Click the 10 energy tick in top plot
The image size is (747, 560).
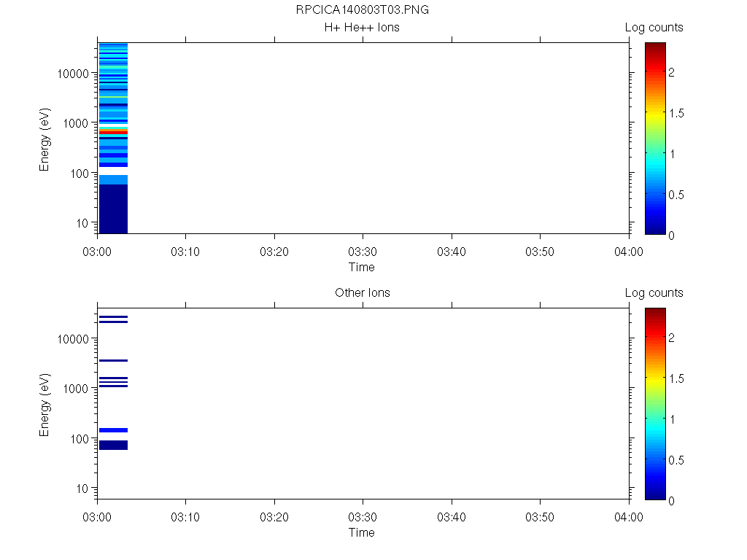pos(82,223)
